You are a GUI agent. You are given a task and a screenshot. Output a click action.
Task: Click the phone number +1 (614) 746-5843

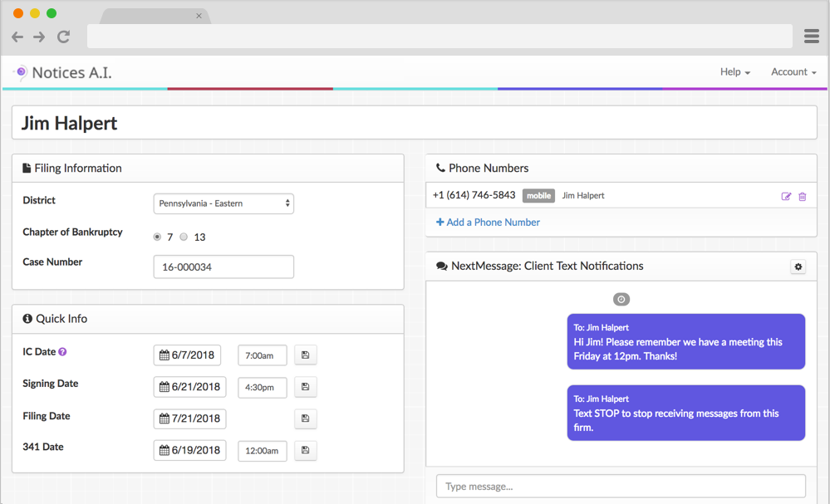tap(474, 195)
